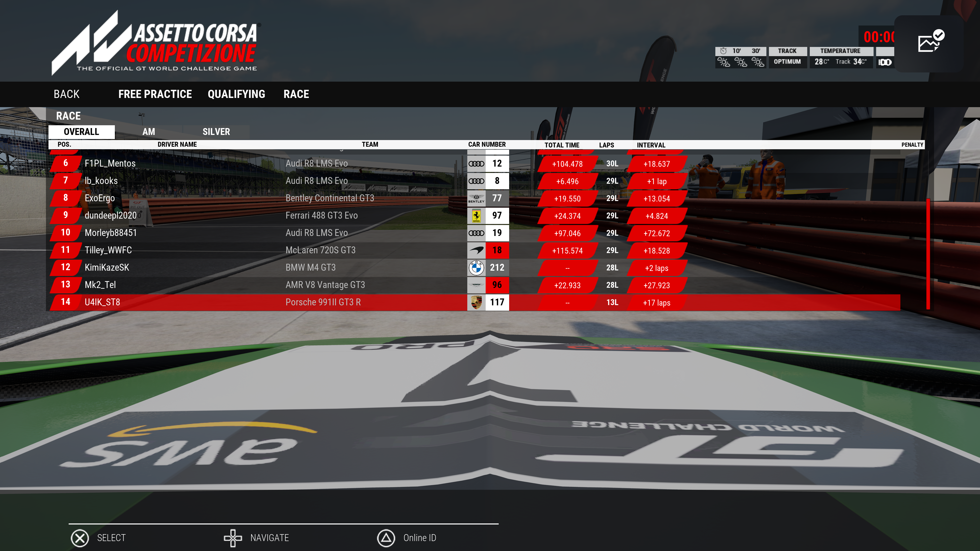
Task: Click the 13L laps cell
Action: click(612, 303)
